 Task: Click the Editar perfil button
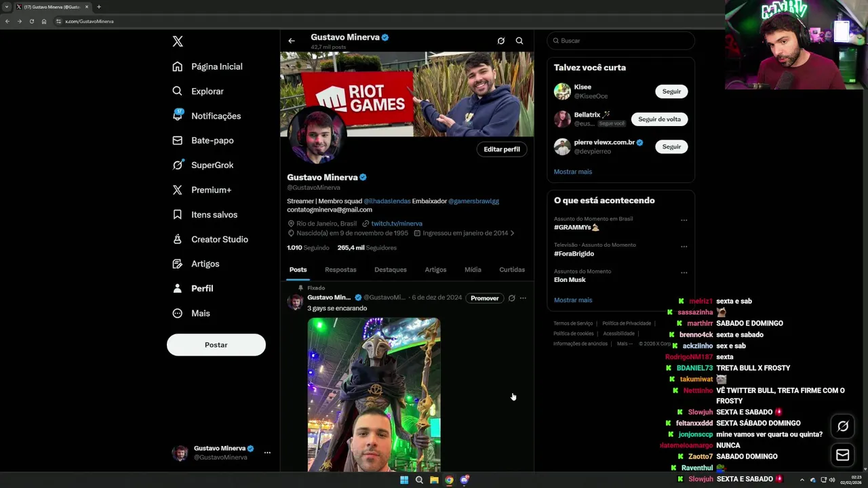pyautogui.click(x=502, y=149)
